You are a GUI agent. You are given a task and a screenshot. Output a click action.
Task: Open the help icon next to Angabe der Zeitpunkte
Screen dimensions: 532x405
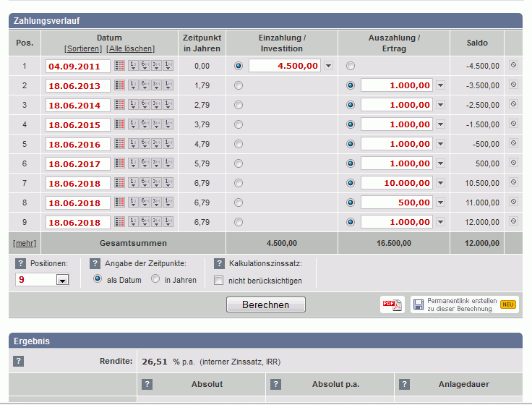click(95, 263)
